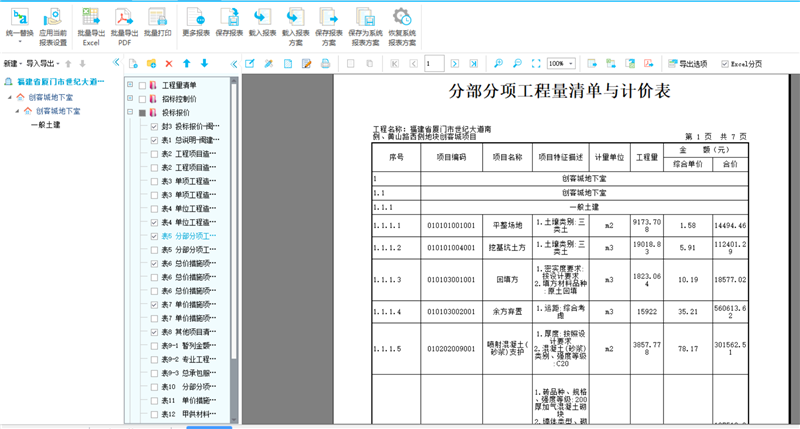Select 一般土建 in project tree

[x=45, y=124]
